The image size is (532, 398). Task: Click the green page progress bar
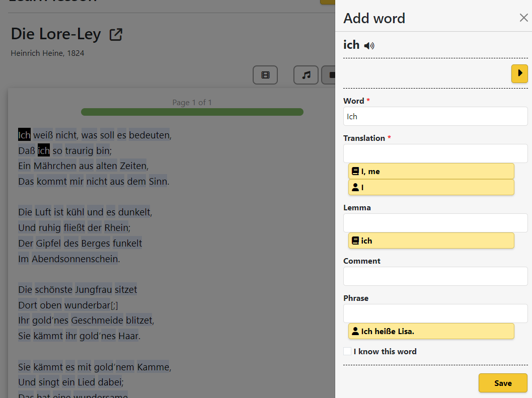point(192,112)
